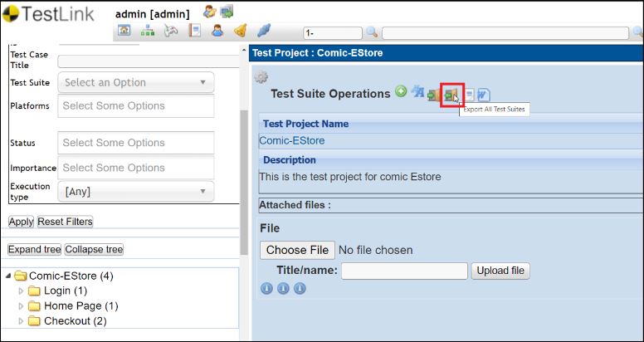Viewport: 644px width, 342px height.
Task: Click the magnifier next to test case ID field
Action: 372,32
